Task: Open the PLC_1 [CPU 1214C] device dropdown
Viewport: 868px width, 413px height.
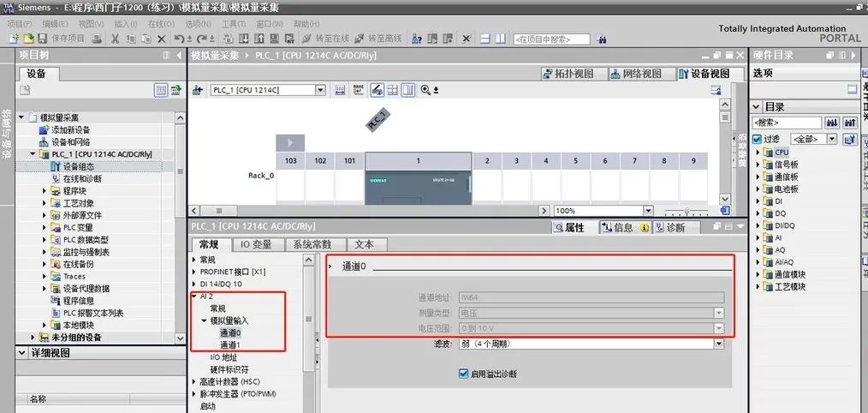Action: click(x=320, y=90)
